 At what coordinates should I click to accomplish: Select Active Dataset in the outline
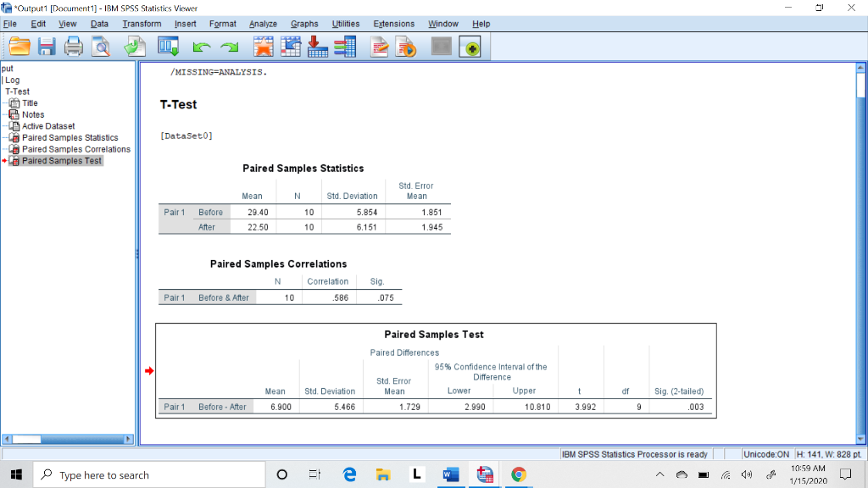pyautogui.click(x=47, y=125)
